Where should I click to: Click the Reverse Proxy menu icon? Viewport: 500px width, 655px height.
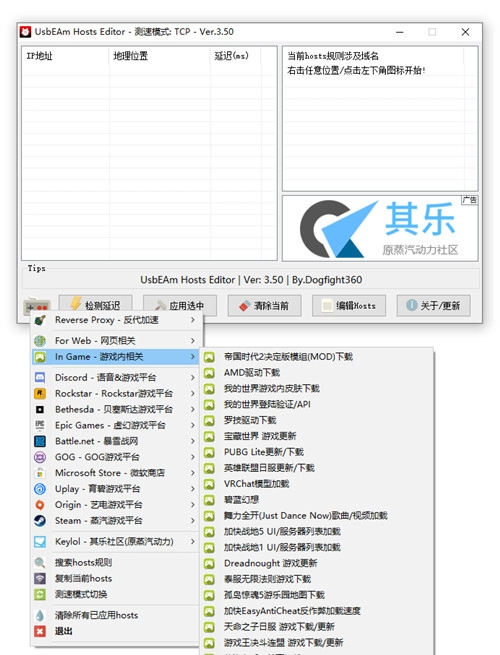pos(40,320)
